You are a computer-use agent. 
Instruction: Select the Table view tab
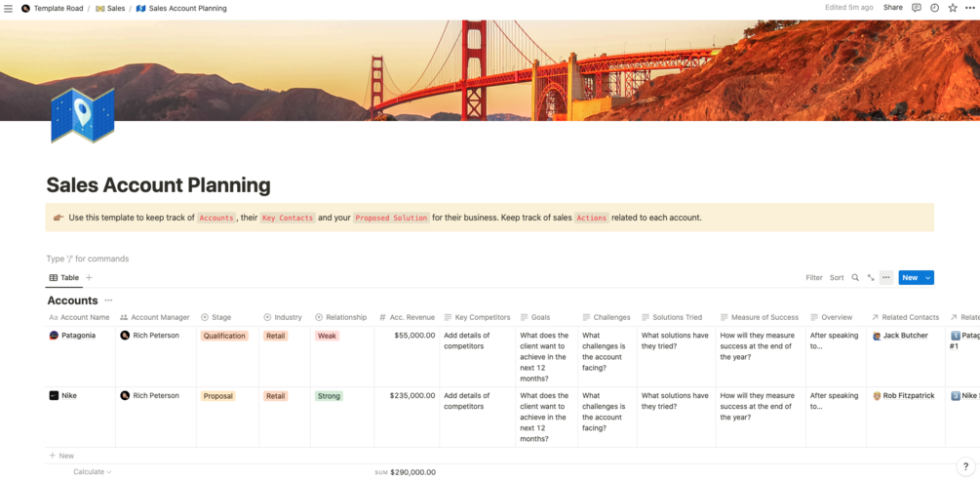click(x=64, y=278)
